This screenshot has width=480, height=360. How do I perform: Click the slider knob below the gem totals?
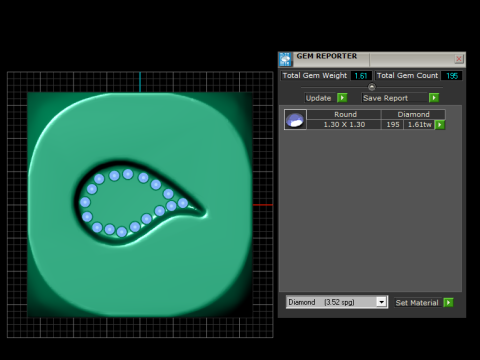(x=372, y=87)
